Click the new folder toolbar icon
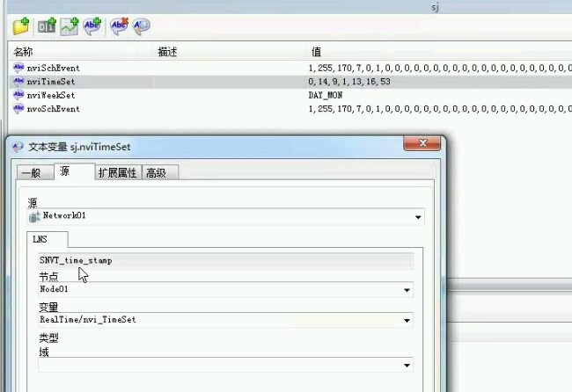Screen dimensions: 572x392 click(x=21, y=26)
